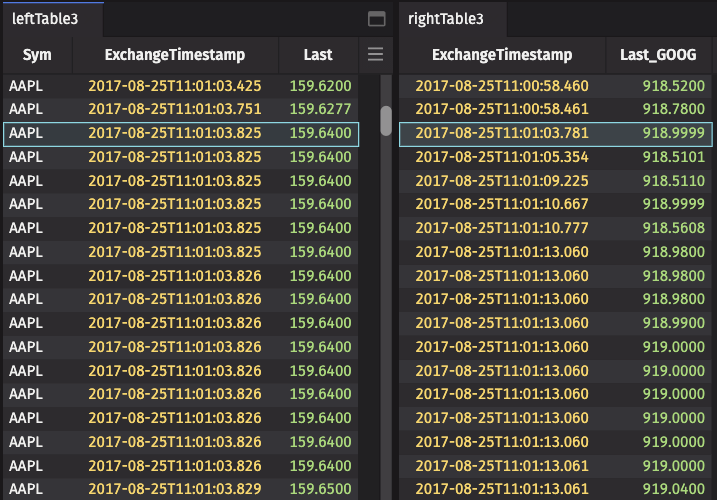Sort by the Sym column header
This screenshot has width=717, height=500.
tap(37, 55)
